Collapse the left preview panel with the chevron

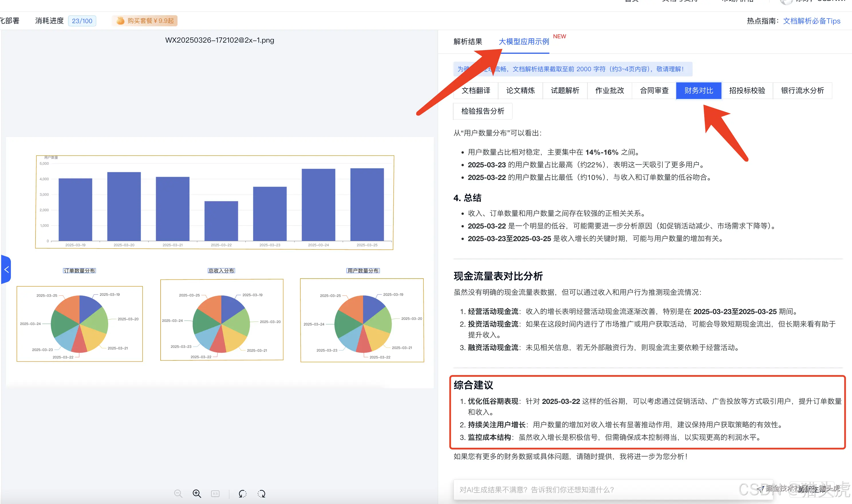click(x=7, y=269)
